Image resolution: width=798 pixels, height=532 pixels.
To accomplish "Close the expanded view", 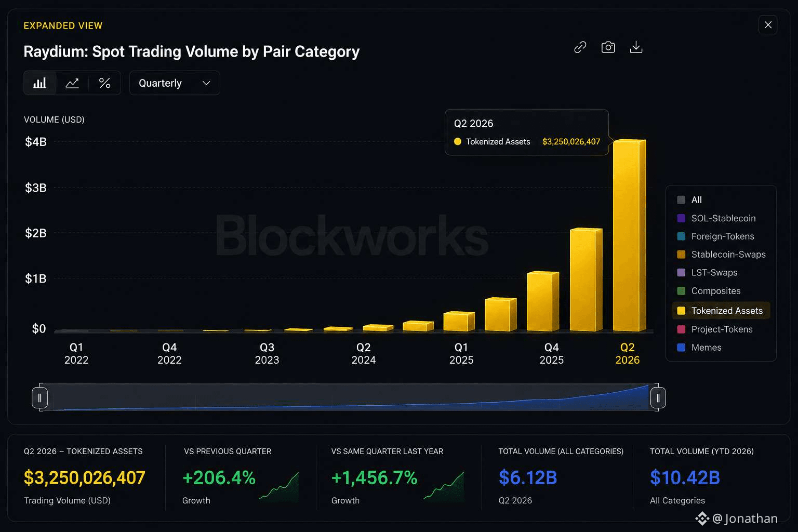I will coord(768,25).
